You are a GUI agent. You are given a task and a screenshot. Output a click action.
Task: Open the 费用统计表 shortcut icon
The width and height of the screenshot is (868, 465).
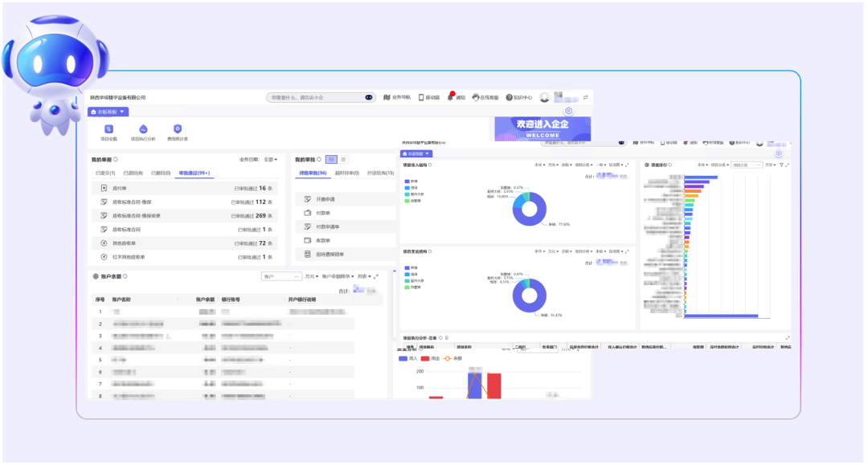pos(178,129)
